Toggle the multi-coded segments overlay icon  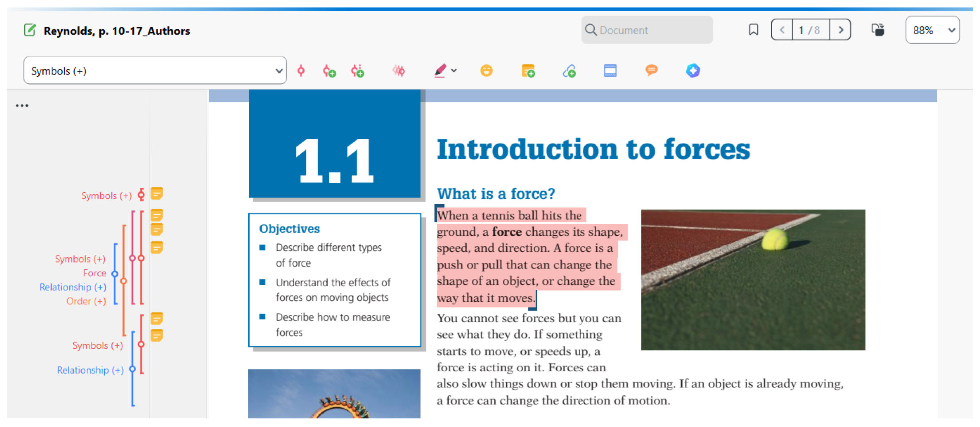coord(398,71)
